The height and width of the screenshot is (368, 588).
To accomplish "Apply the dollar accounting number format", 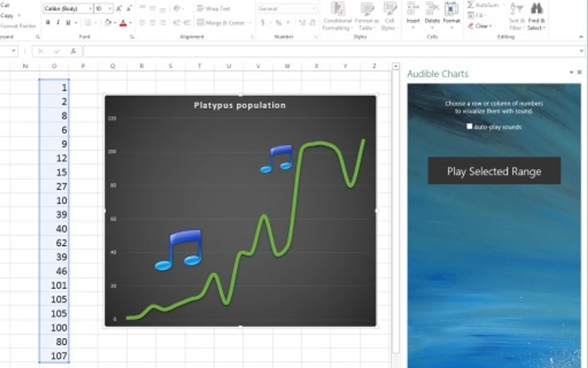I will click(x=263, y=23).
